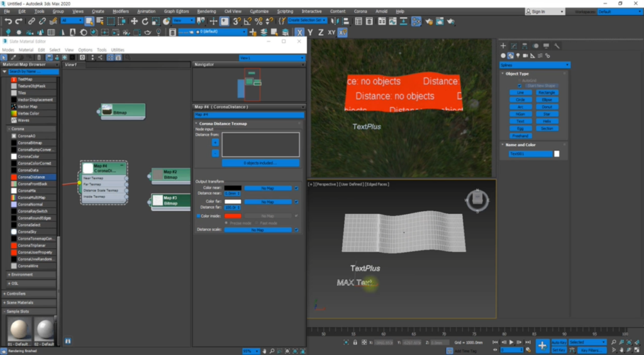Open the Graph Editors menu
Image resolution: width=644 pixels, height=355 pixels.
(176, 11)
